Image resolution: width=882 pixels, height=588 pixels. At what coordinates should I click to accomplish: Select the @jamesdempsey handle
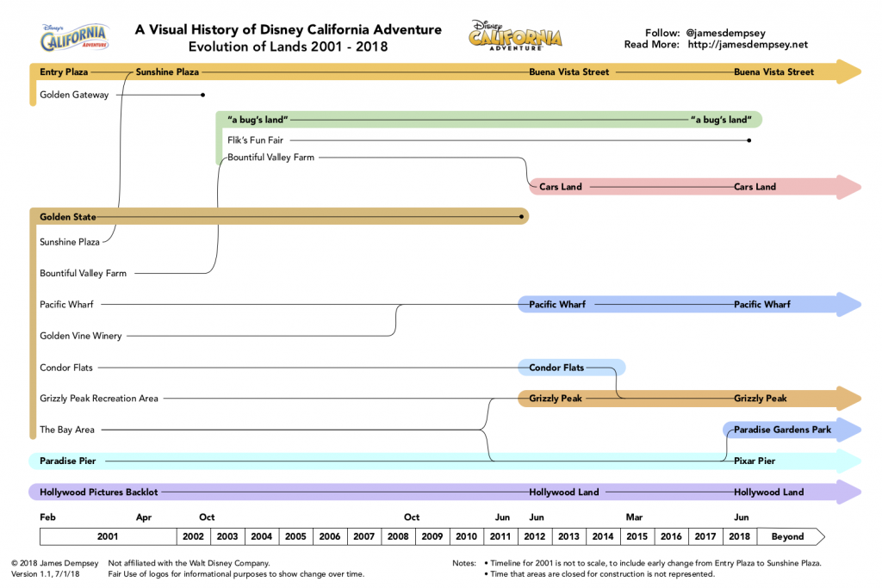(725, 33)
